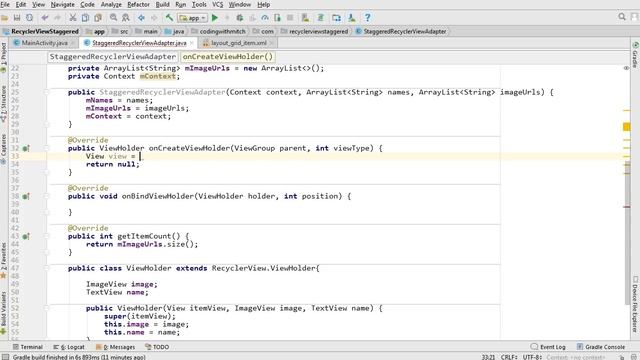Click the Copy icon in toolbar
The width and height of the screenshot is (640, 360).
click(85, 18)
